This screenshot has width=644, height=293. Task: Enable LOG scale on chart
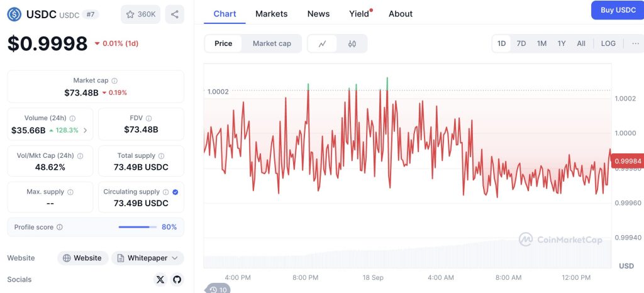click(x=608, y=43)
